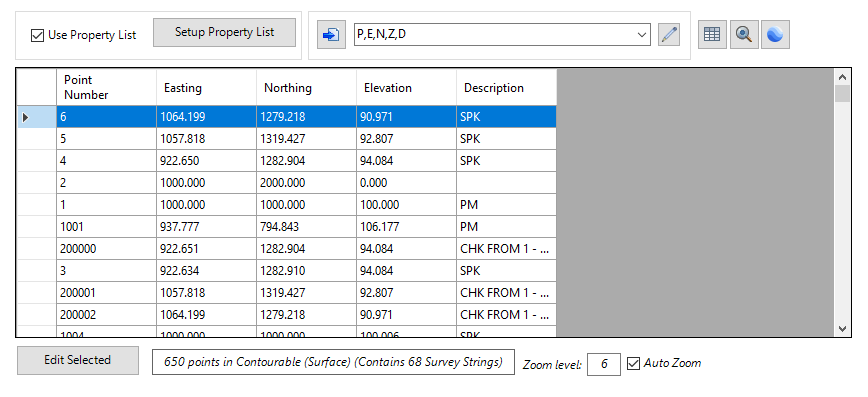This screenshot has width=868, height=397.
Task: Click the scrollbar up arrow
Action: click(842, 77)
